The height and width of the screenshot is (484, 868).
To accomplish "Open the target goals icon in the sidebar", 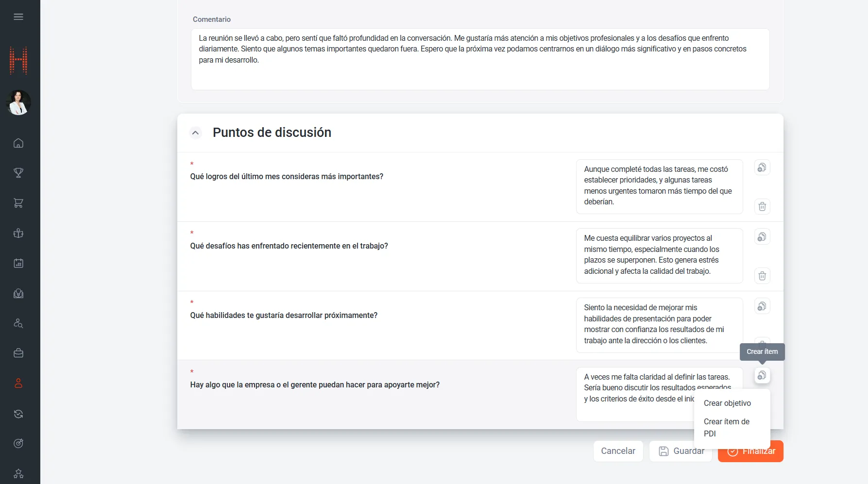I will pyautogui.click(x=18, y=443).
